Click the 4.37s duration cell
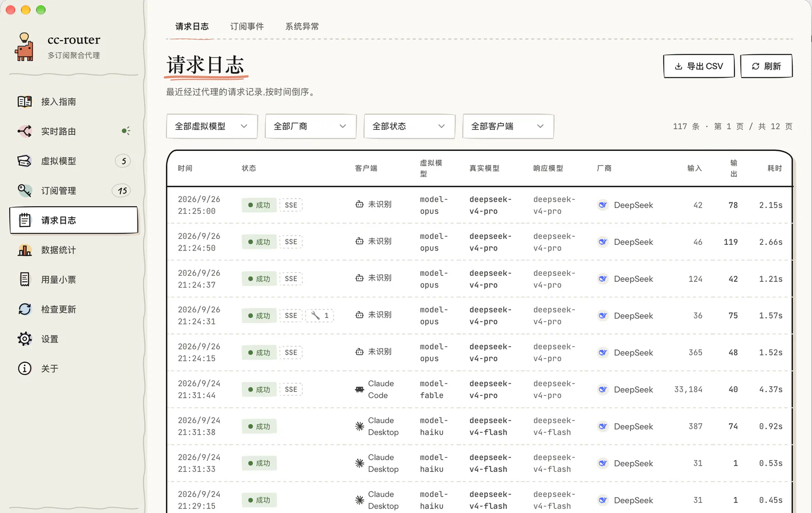The height and width of the screenshot is (513, 812). click(x=771, y=390)
